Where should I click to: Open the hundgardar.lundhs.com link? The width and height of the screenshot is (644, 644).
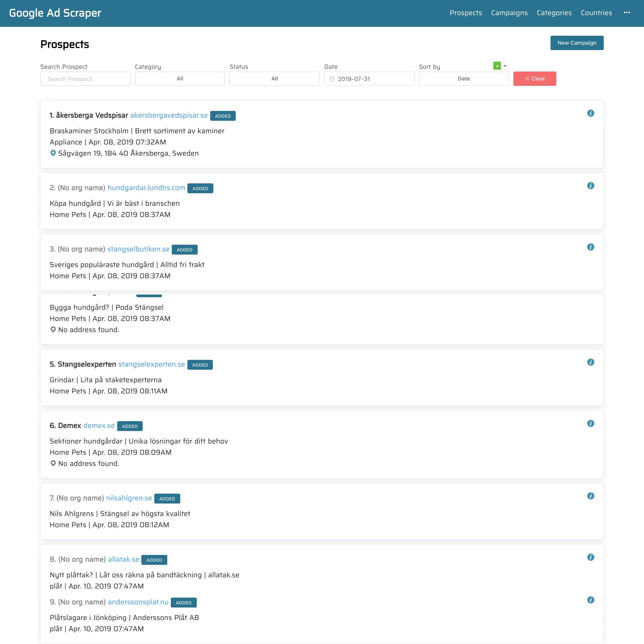pyautogui.click(x=146, y=188)
